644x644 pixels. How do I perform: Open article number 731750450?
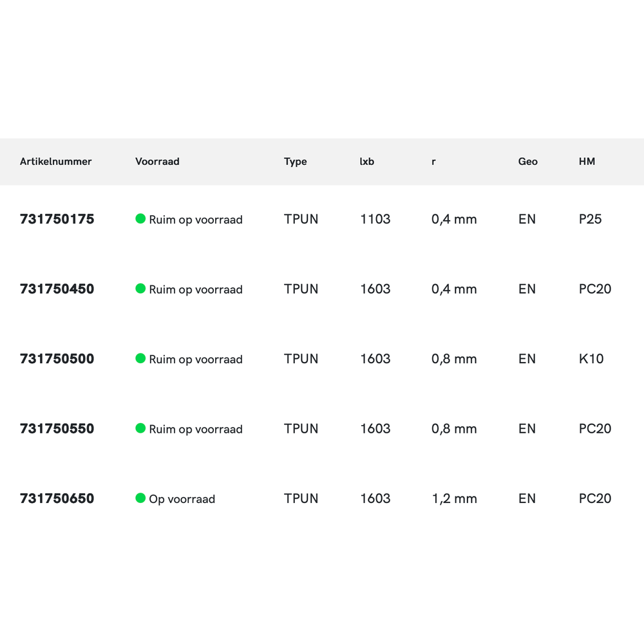(x=57, y=289)
